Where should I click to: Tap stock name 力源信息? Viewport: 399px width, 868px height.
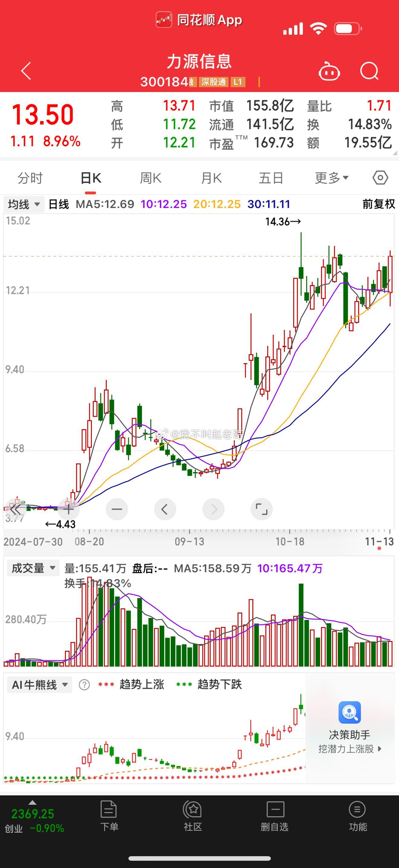point(199,62)
